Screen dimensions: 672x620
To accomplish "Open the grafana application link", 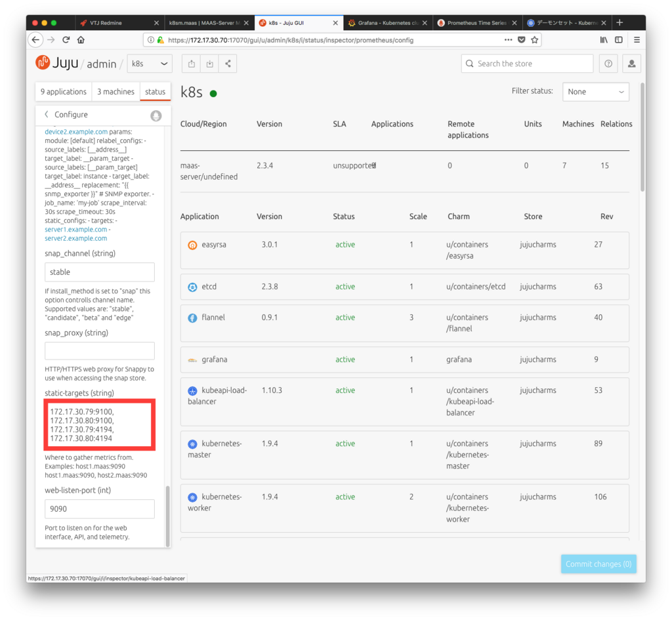I will click(215, 360).
